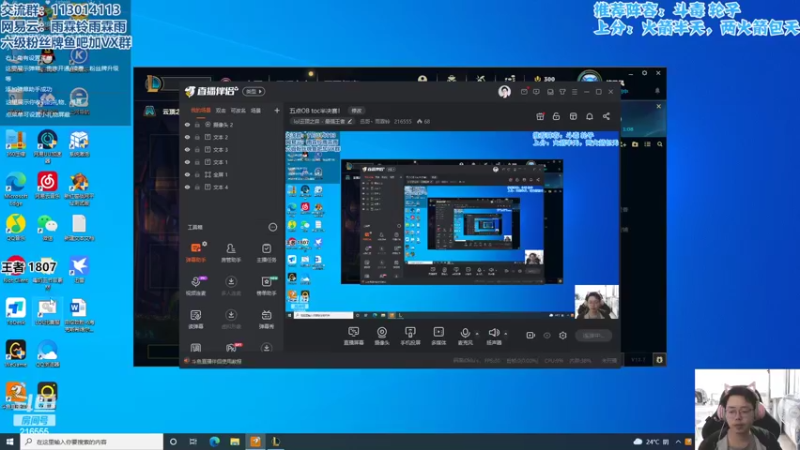Toggle the lock on 全屏 1 source
Image resolution: width=800 pixels, height=450 pixels.
pyautogui.click(x=197, y=174)
